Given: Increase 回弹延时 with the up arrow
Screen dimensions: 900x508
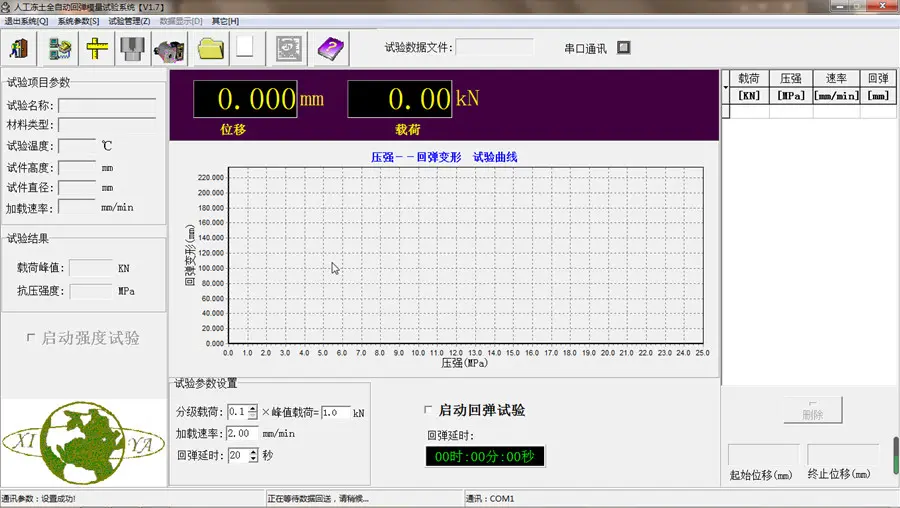Looking at the screenshot, I should (x=253, y=452).
